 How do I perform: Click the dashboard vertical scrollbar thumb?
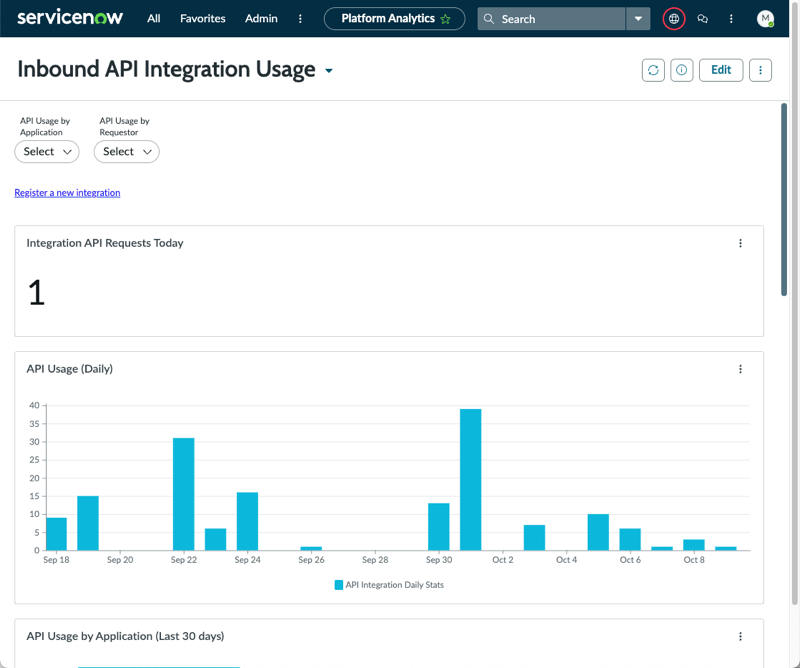[x=784, y=199]
